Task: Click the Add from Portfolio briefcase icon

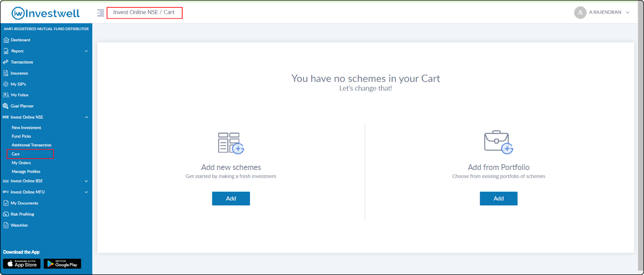Action: 499,142
